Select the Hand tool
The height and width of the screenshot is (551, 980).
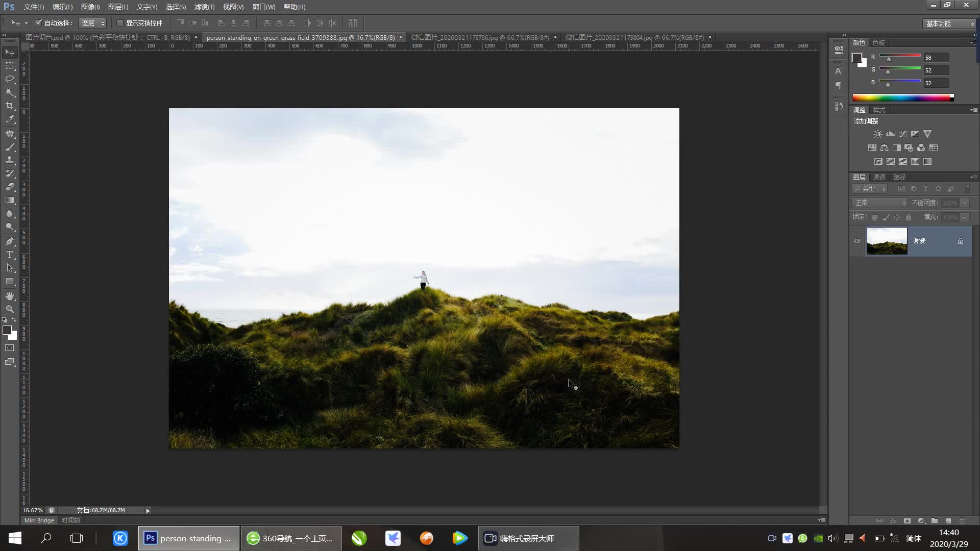[10, 296]
